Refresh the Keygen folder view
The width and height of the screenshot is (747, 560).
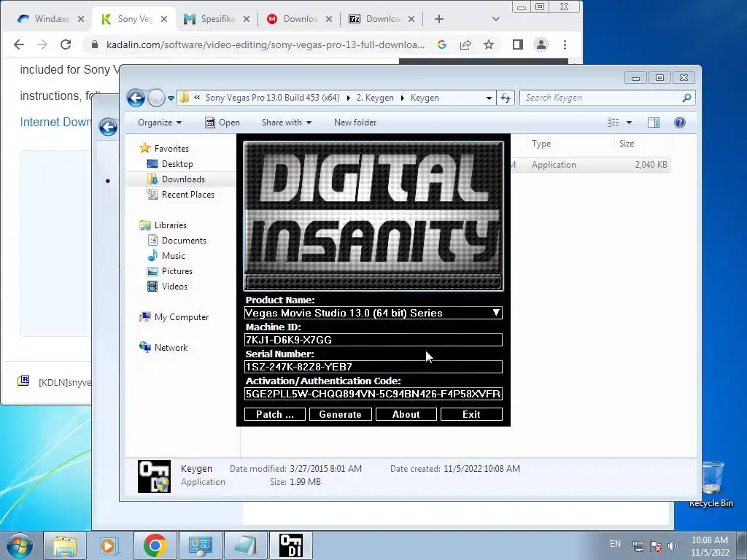tap(506, 98)
